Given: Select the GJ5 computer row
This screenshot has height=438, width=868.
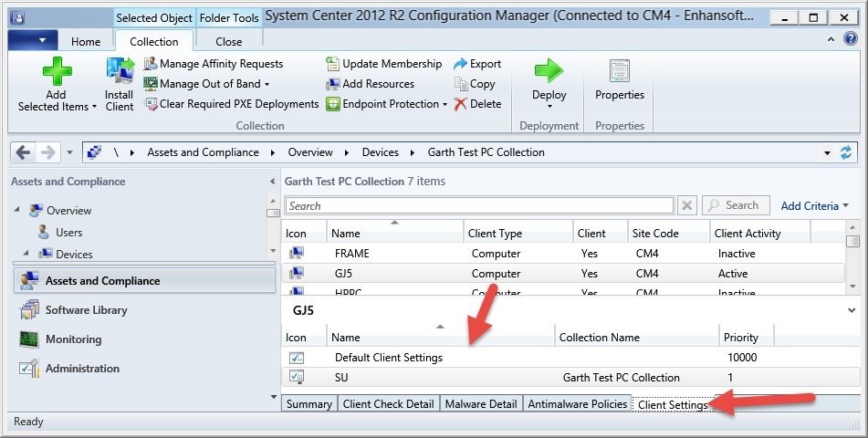Looking at the screenshot, I should tap(563, 274).
